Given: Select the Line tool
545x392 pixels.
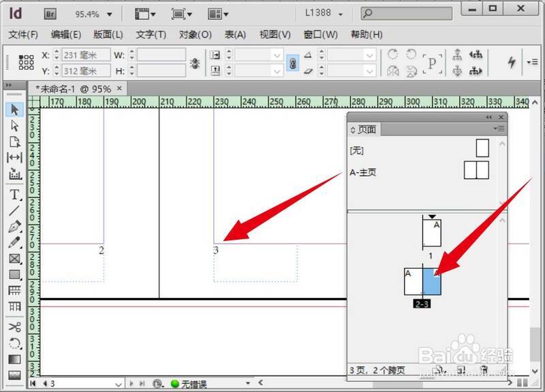Looking at the screenshot, I should [14, 210].
